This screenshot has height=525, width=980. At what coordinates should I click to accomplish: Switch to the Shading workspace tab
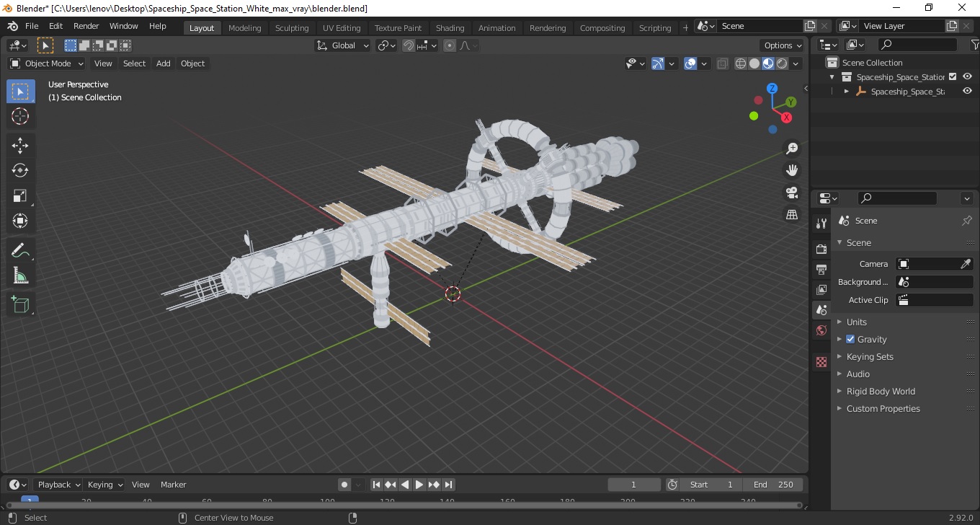[450, 28]
